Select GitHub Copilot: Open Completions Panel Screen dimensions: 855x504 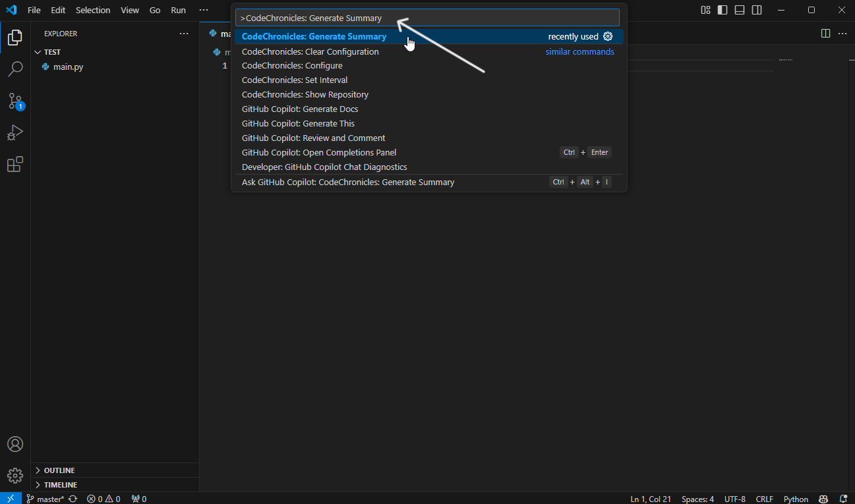pos(429,153)
